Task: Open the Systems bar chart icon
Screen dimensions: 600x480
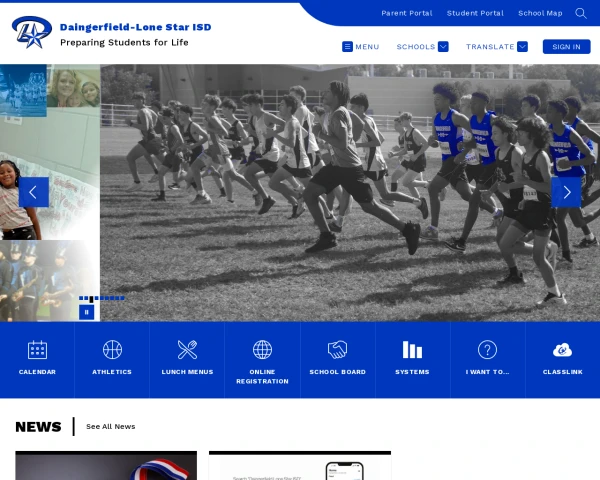Action: (412, 349)
